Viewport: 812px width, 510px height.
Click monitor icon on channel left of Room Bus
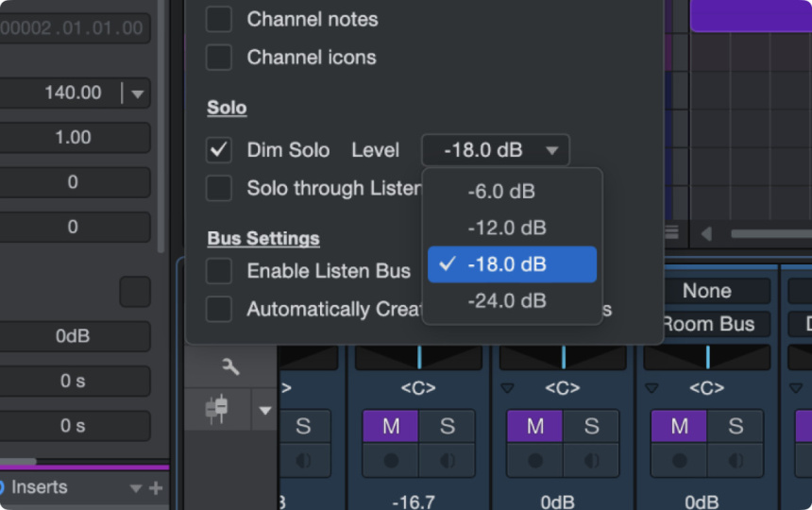pyautogui.click(x=591, y=460)
